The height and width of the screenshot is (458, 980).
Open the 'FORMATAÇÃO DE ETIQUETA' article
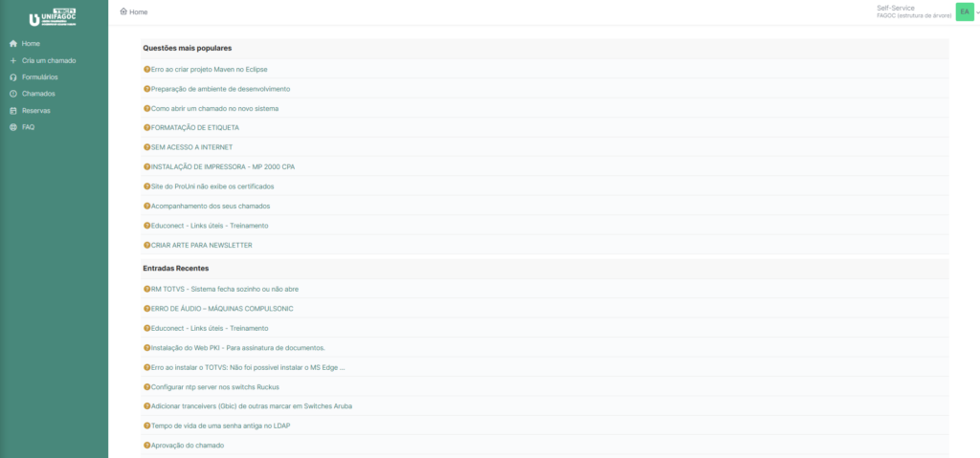(x=194, y=127)
